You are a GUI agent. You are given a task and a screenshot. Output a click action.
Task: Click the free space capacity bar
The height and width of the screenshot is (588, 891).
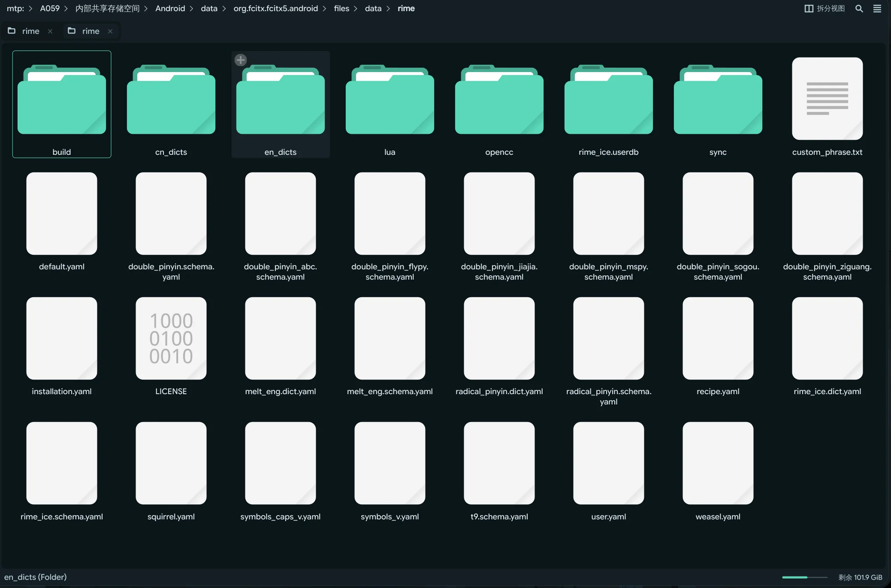pos(805,577)
